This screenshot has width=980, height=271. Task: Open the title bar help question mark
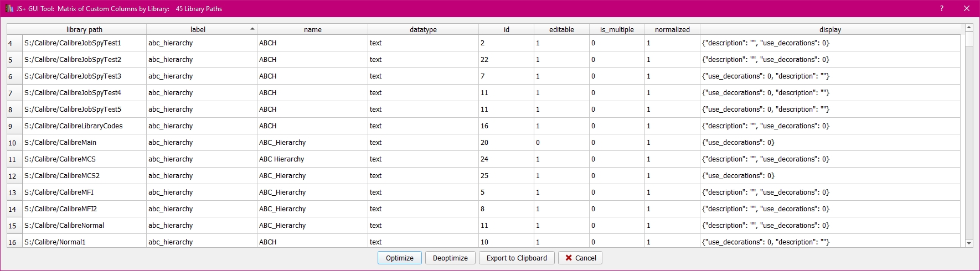coord(942,8)
